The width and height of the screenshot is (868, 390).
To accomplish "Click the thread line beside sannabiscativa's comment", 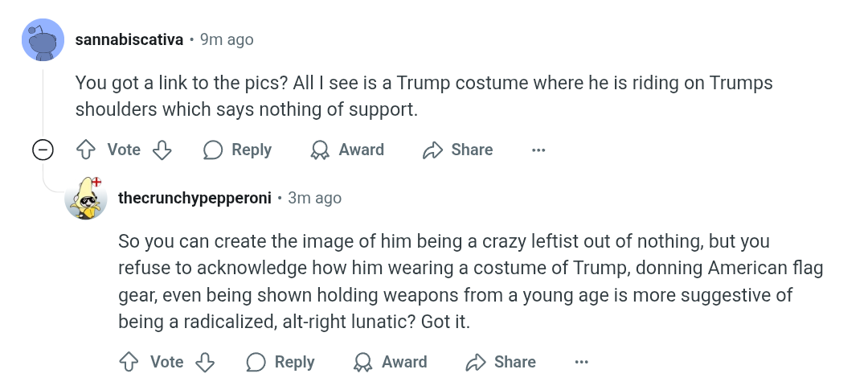I will pyautogui.click(x=43, y=100).
